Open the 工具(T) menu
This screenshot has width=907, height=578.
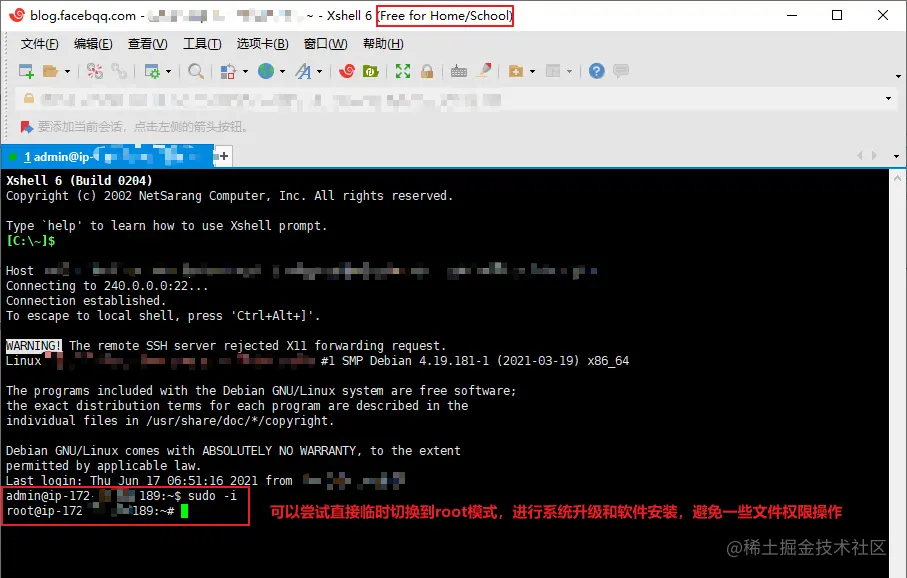pyautogui.click(x=202, y=44)
